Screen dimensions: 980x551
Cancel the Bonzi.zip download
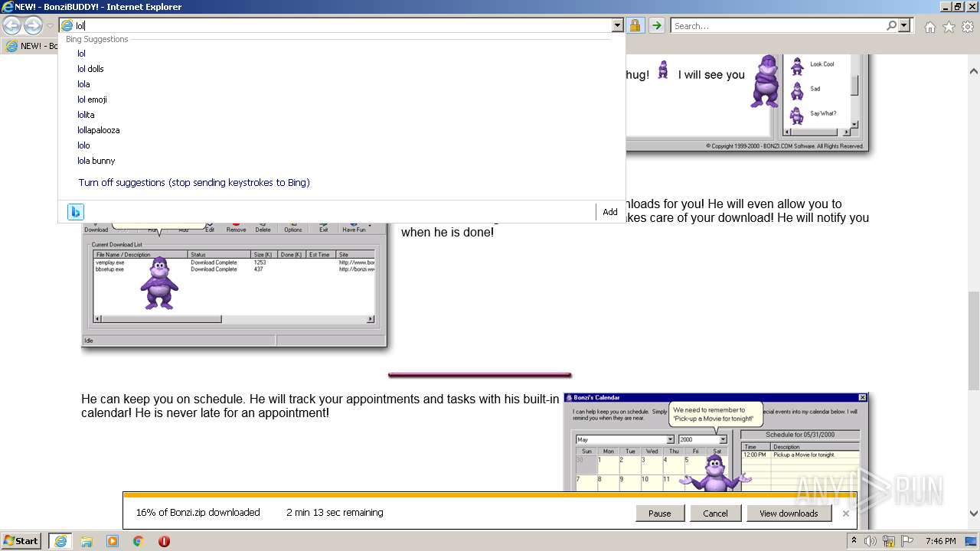[715, 514]
